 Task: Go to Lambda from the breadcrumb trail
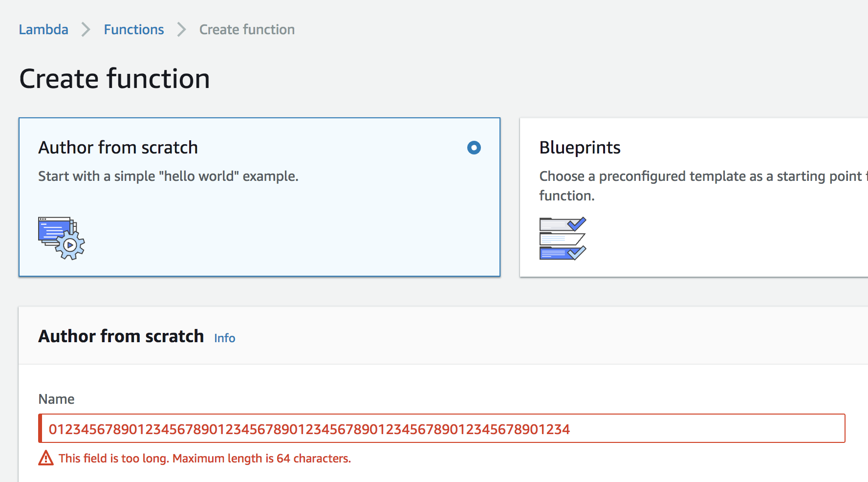click(x=43, y=29)
